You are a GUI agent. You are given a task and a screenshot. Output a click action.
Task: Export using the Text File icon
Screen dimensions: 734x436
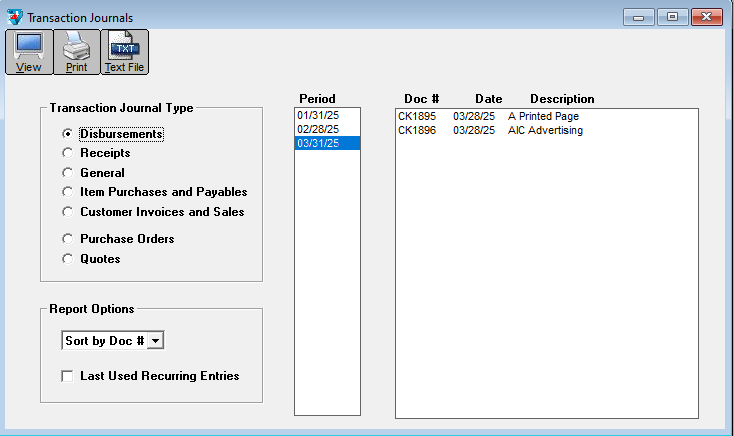124,51
